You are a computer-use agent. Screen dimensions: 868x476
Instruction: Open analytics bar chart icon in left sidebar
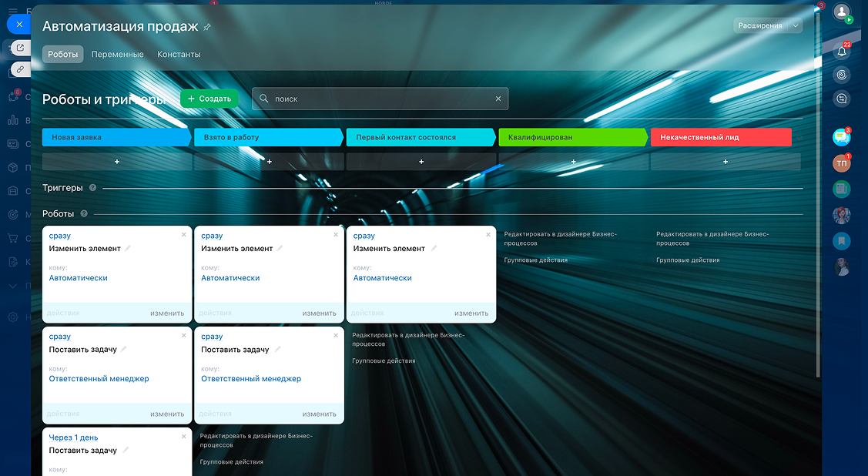click(x=13, y=119)
